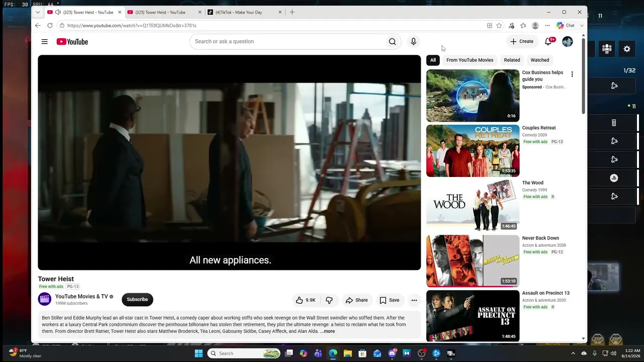Open the Couples Retreat movie title
The image size is (644, 362).
pos(539,128)
